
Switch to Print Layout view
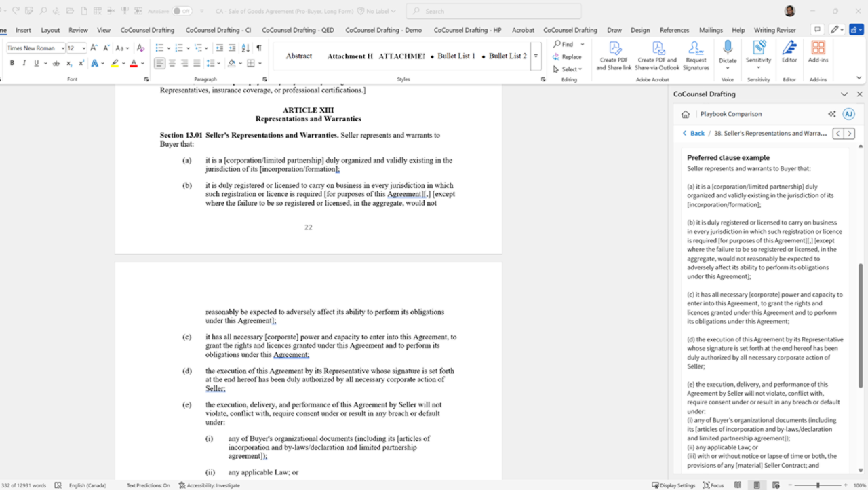tap(757, 485)
